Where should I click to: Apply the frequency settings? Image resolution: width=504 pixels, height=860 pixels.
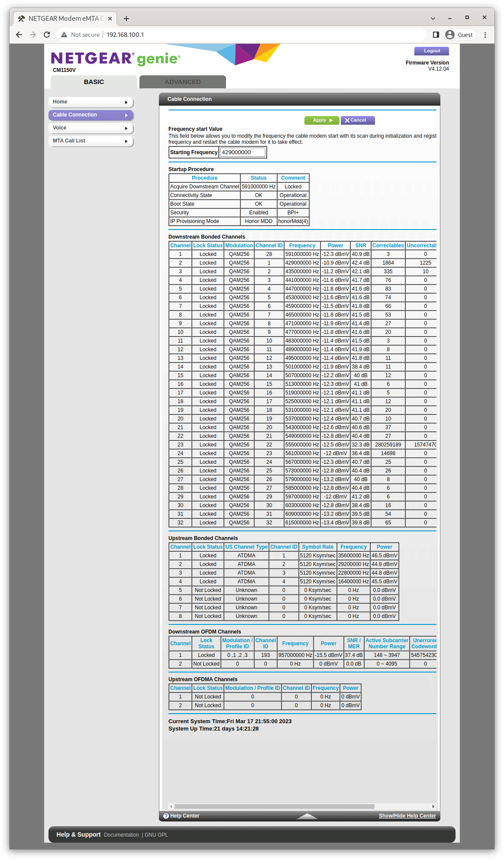[322, 120]
